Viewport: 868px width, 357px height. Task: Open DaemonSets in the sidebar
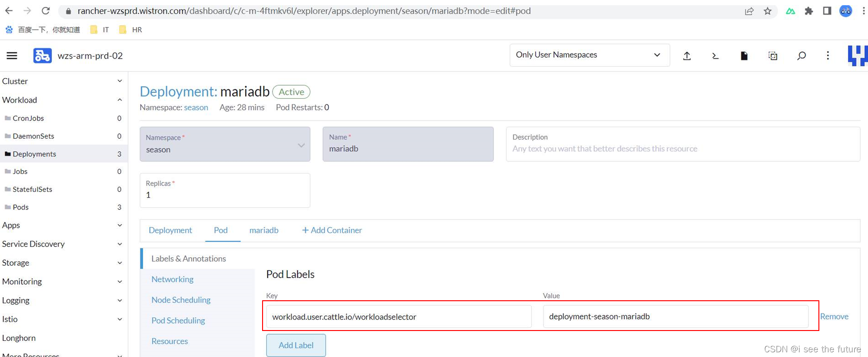point(63,136)
